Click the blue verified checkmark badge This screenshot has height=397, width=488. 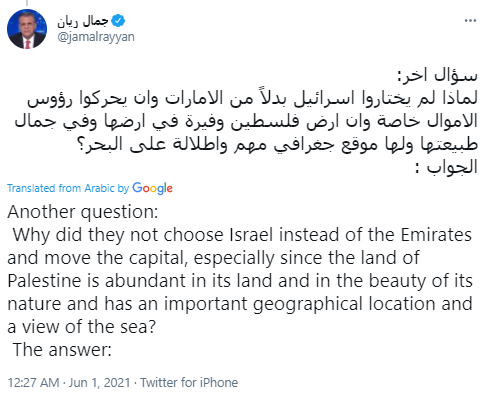[118, 21]
